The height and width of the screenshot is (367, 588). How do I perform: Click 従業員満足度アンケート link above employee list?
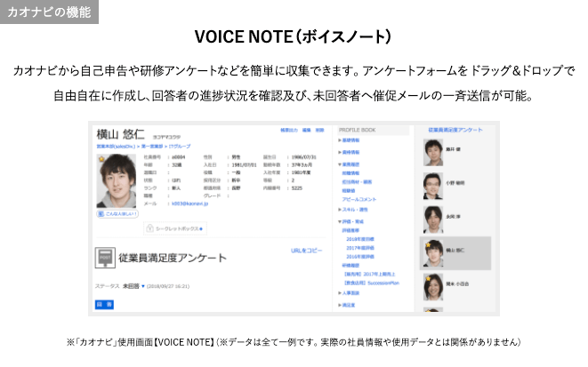click(455, 130)
